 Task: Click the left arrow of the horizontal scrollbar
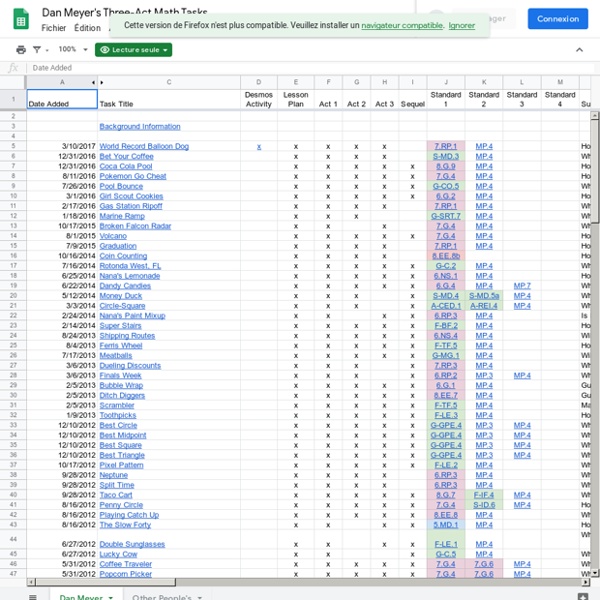coord(31,582)
